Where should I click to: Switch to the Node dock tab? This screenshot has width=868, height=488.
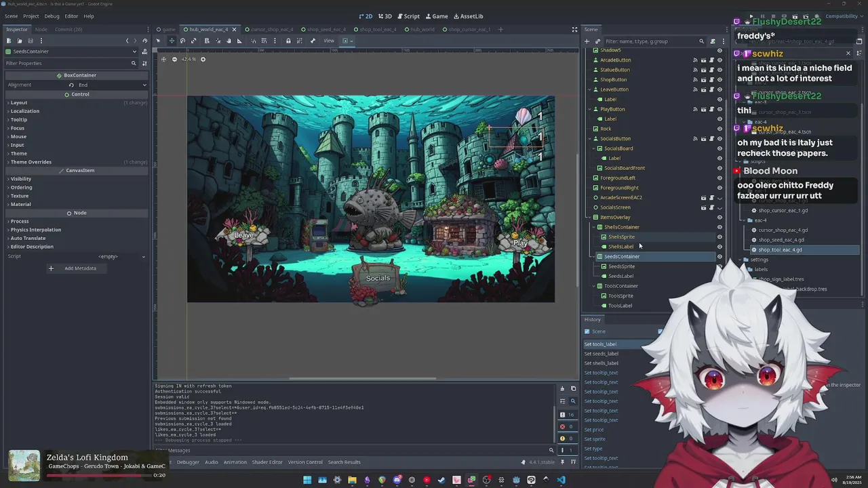(x=41, y=29)
